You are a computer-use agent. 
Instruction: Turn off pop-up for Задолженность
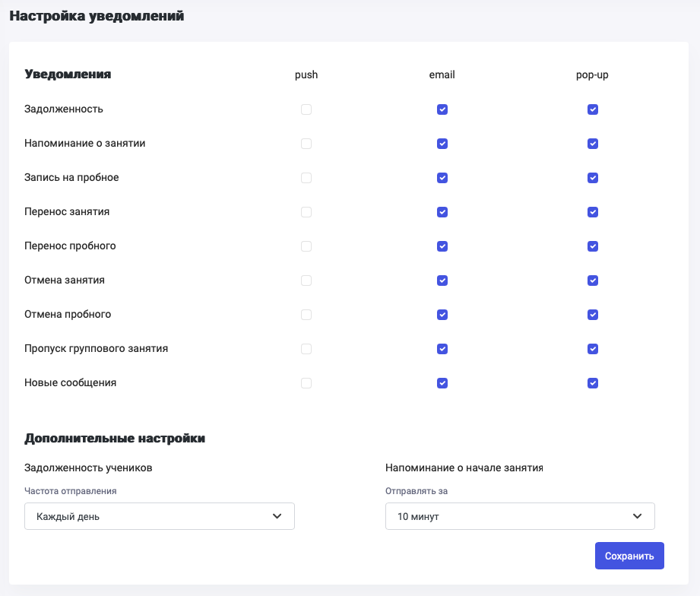(593, 109)
